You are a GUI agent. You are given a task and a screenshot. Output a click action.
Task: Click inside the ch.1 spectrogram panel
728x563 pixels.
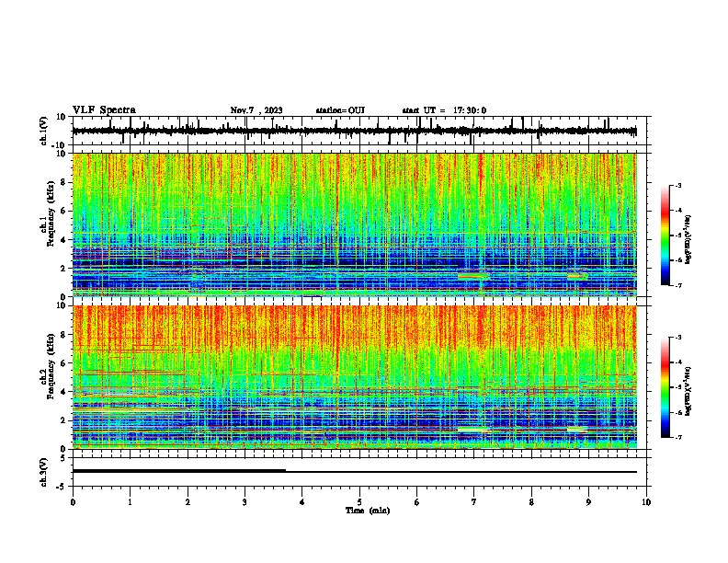[355, 224]
